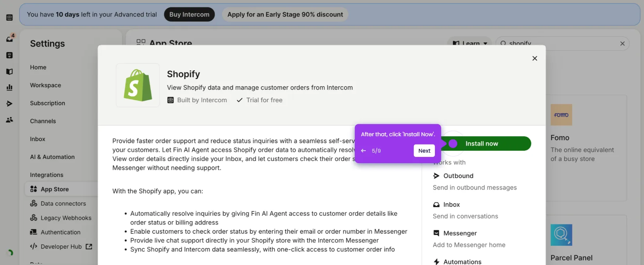Click the Fomo app name

click(560, 138)
